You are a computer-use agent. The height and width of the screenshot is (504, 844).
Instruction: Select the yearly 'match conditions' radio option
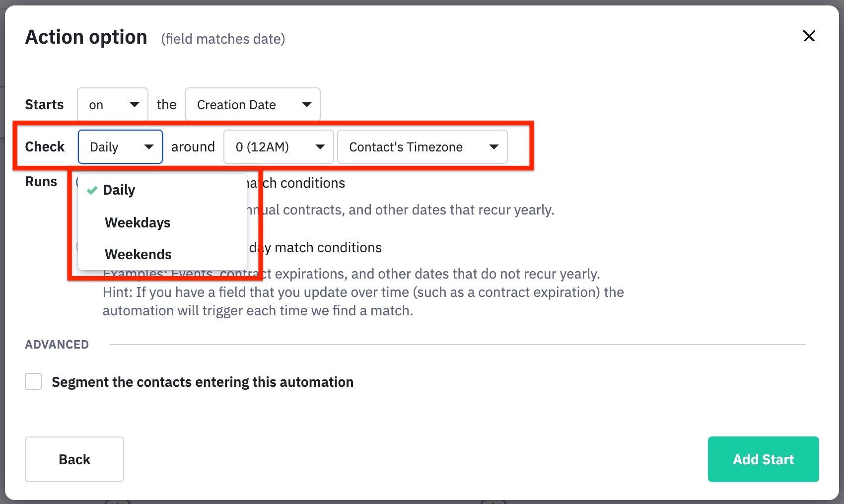pos(77,182)
